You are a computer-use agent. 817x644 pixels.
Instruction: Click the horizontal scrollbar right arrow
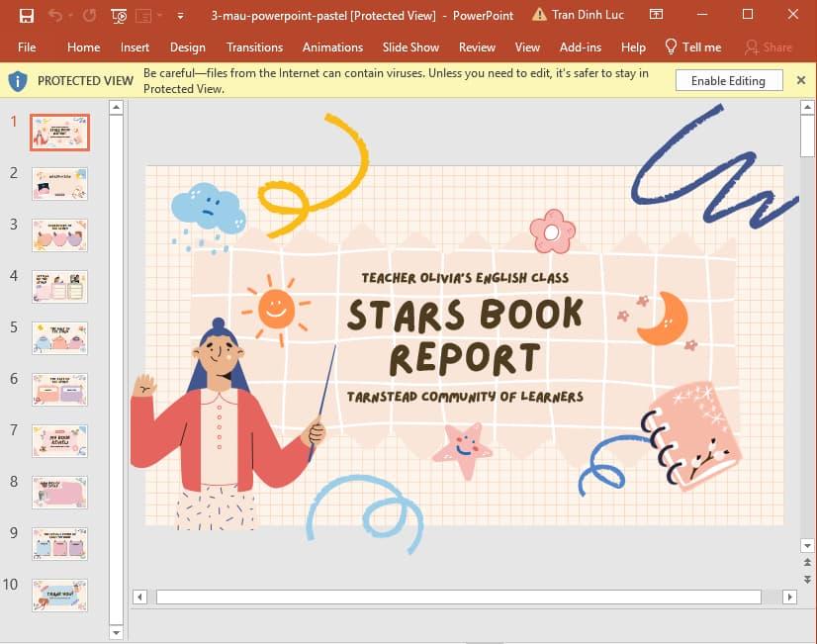pos(789,597)
